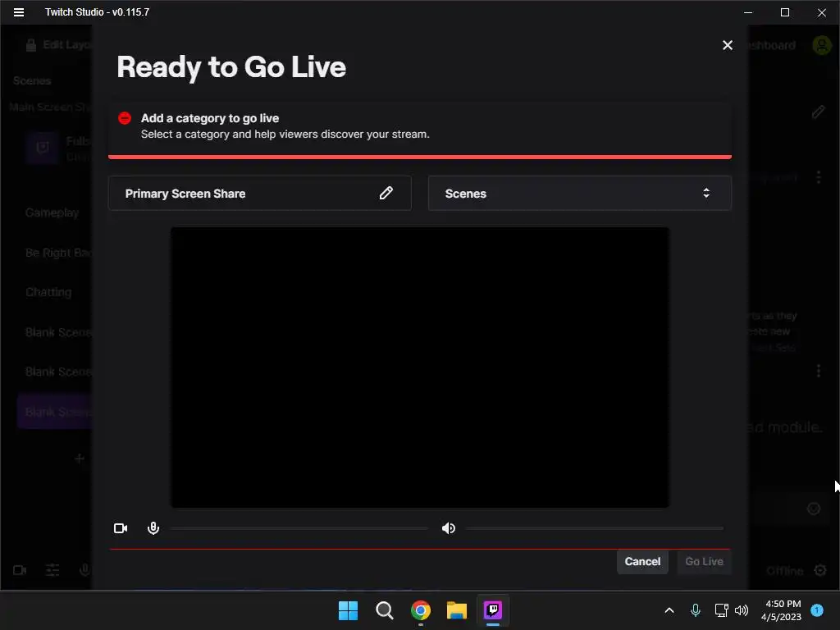Open the upper three-dot menu on right panel

point(818,177)
